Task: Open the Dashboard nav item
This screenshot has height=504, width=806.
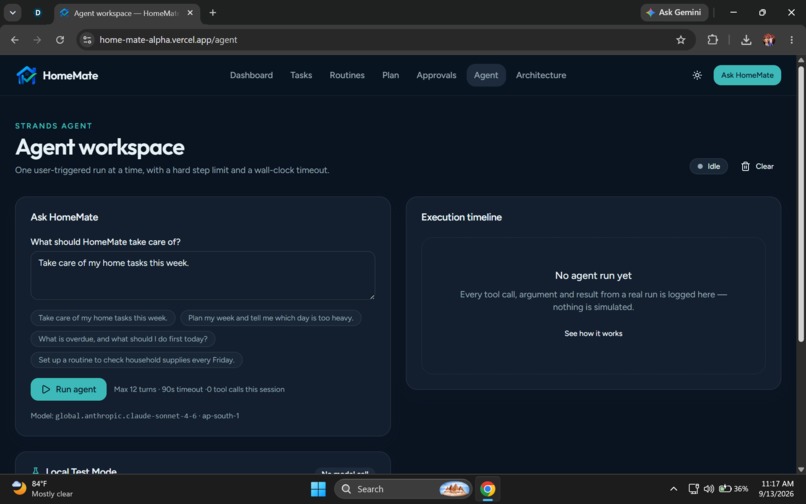Action: pyautogui.click(x=251, y=75)
